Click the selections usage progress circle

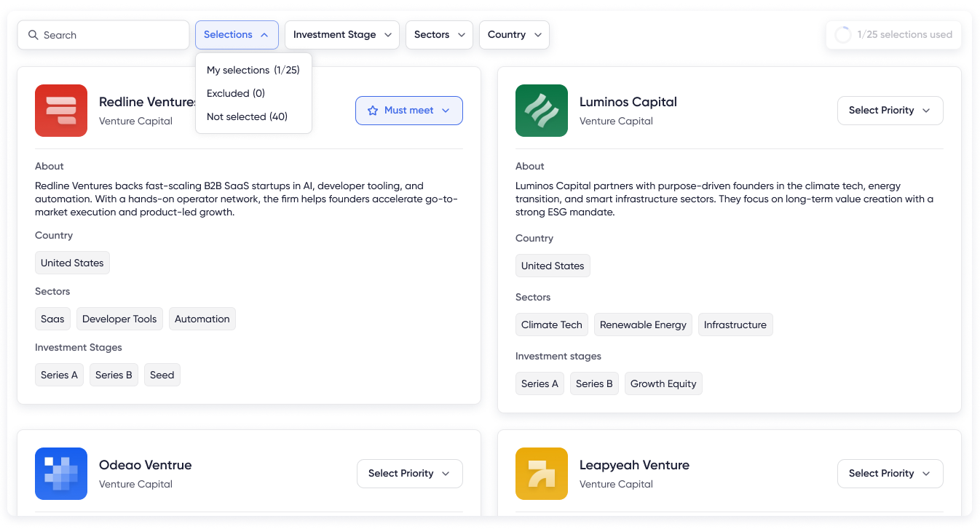[x=843, y=34]
